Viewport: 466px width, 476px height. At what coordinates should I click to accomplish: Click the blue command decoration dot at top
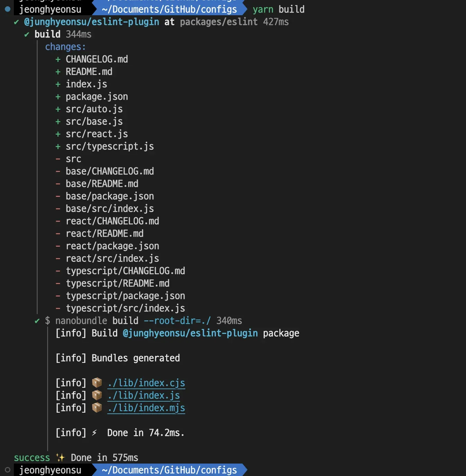point(8,9)
